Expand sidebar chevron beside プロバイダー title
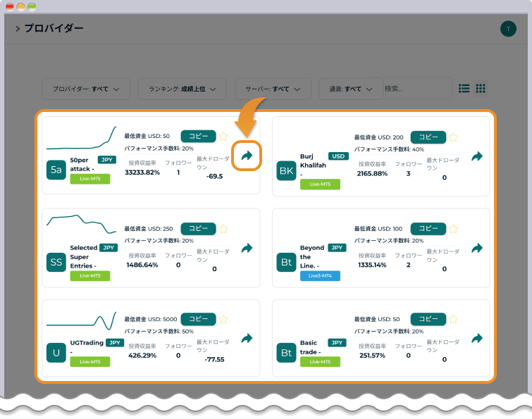The width and height of the screenshot is (532, 419). [x=18, y=29]
